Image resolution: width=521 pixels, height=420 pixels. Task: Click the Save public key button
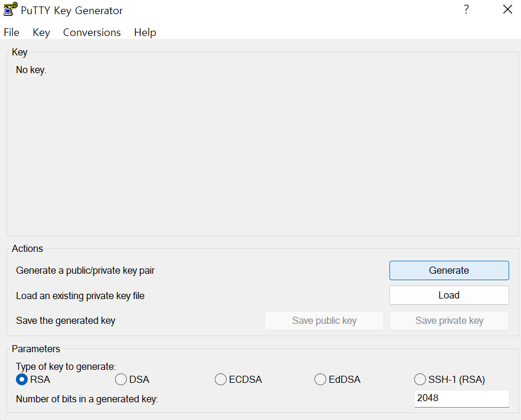click(x=324, y=321)
